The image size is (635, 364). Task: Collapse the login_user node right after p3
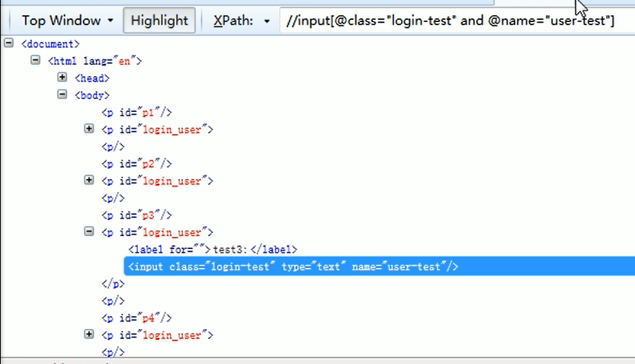88,231
